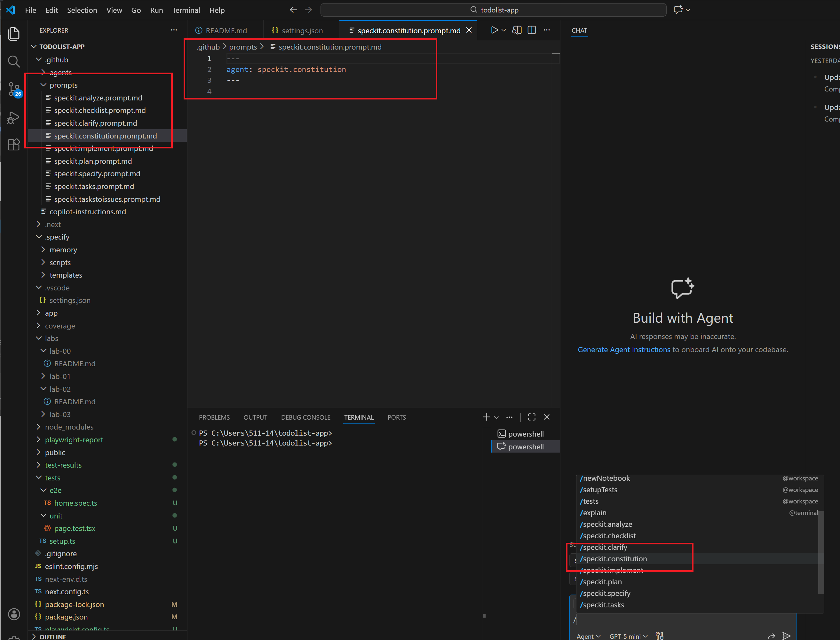Open the Accounts icon in activity bar
The image size is (840, 640).
(14, 614)
